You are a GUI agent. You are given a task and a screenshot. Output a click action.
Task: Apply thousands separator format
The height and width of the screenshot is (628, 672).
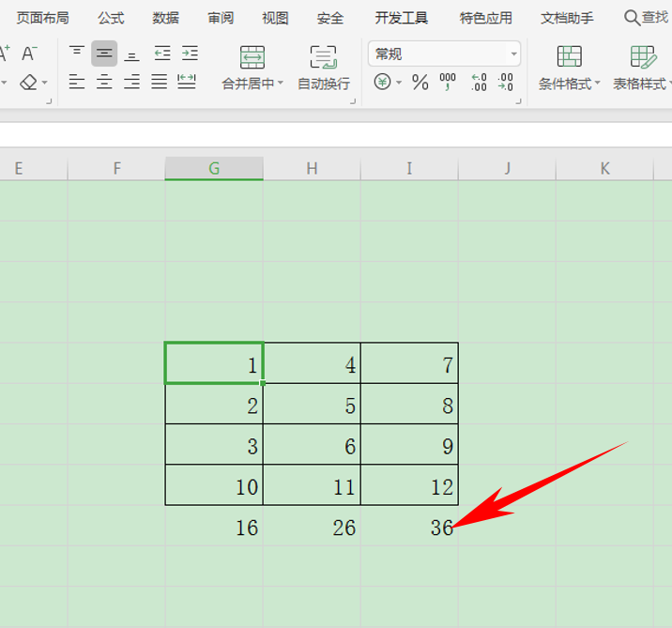point(448,82)
